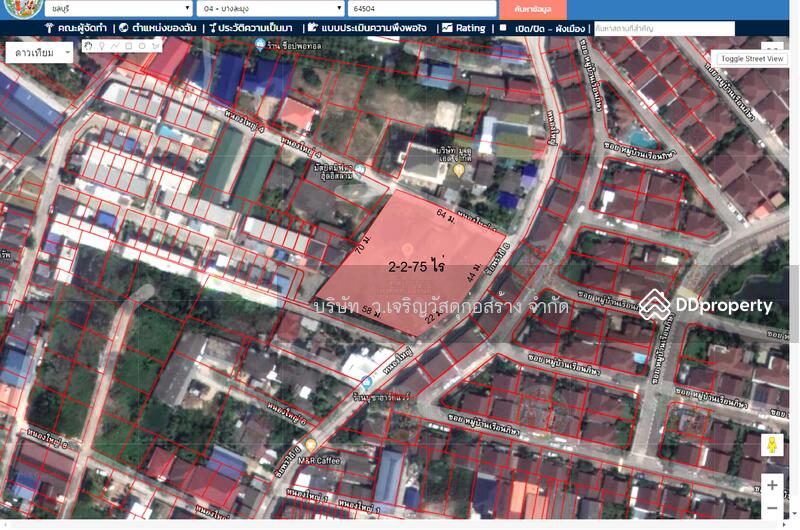Zoom in with the plus button
Image resolution: width=800 pixels, height=530 pixels.
pos(772,485)
